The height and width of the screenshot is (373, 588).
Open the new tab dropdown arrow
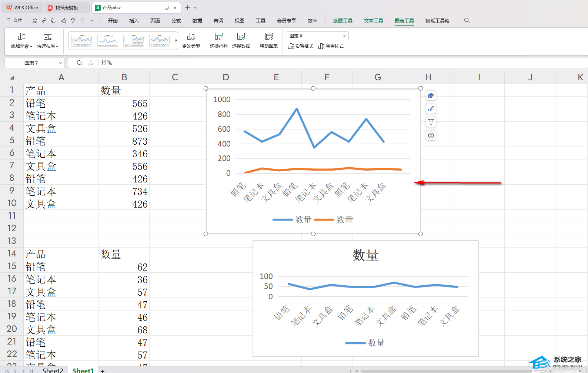point(195,8)
